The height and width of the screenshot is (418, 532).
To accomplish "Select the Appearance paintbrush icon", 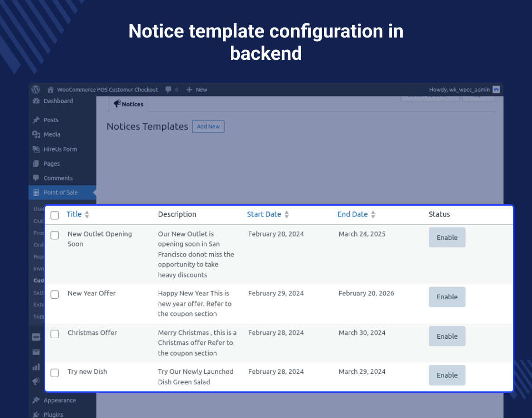I will (36, 400).
